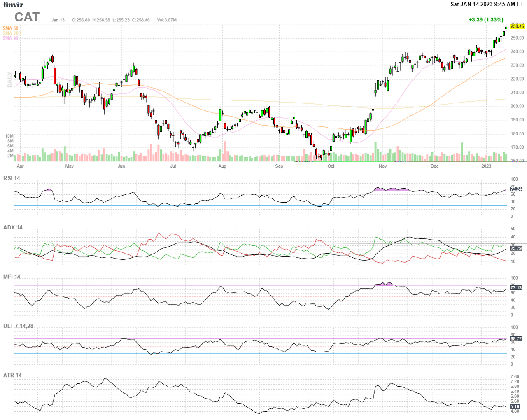
Task: Click the MFI value tag 73.13
Action: tap(516, 288)
